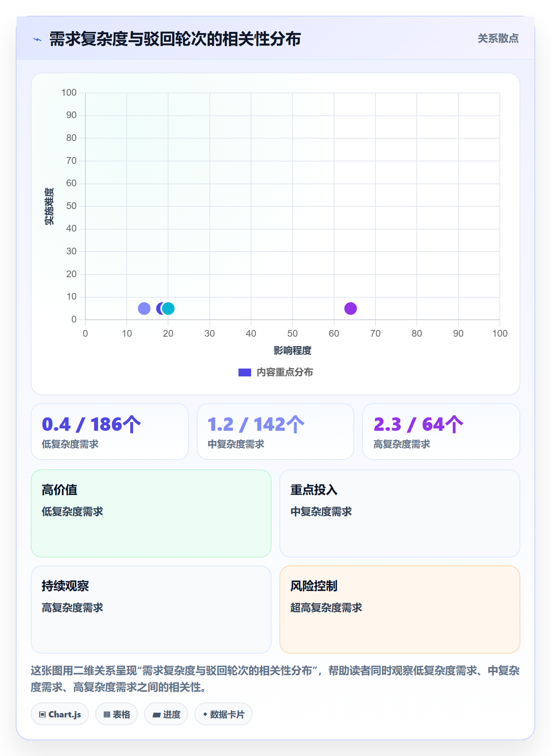
Task: Select the light lavender scatter point near x=14
Action: coord(144,308)
